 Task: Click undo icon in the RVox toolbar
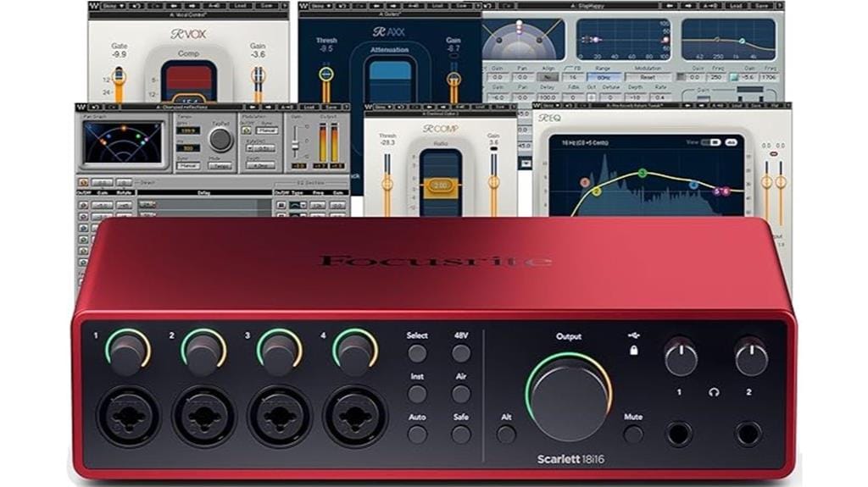[x=136, y=6]
